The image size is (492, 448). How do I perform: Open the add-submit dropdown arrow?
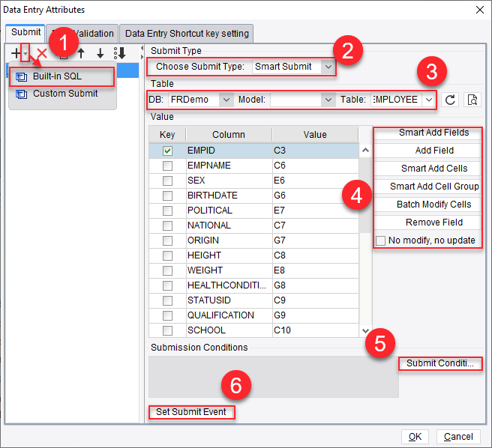point(25,53)
